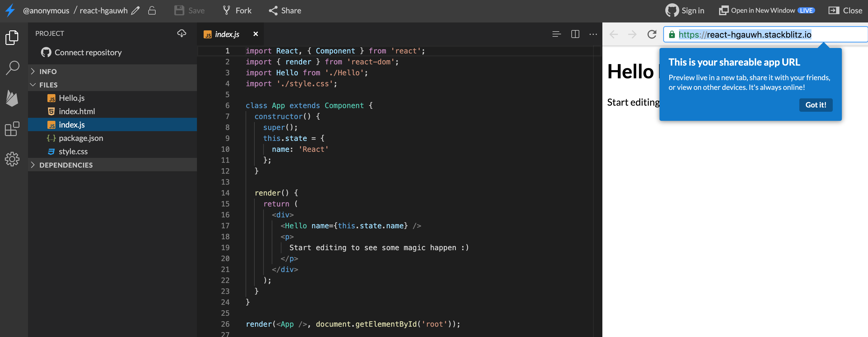Open the Settings gear sidebar icon

[x=12, y=159]
